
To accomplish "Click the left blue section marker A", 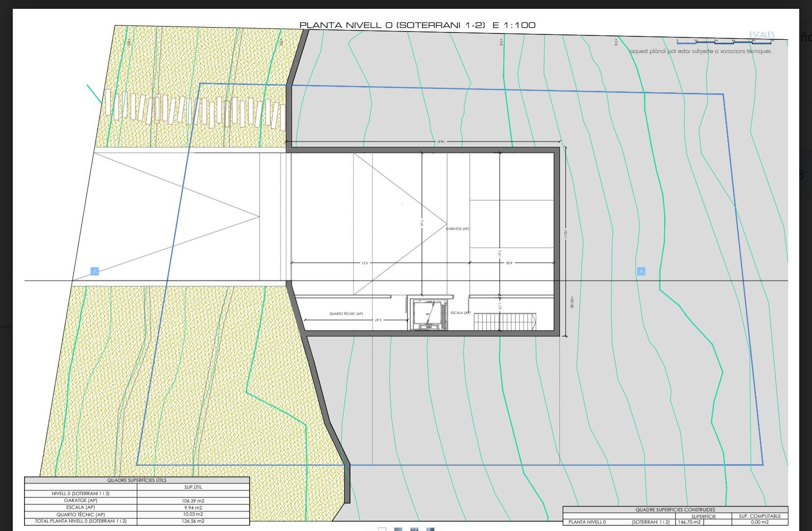I will click(x=95, y=271).
